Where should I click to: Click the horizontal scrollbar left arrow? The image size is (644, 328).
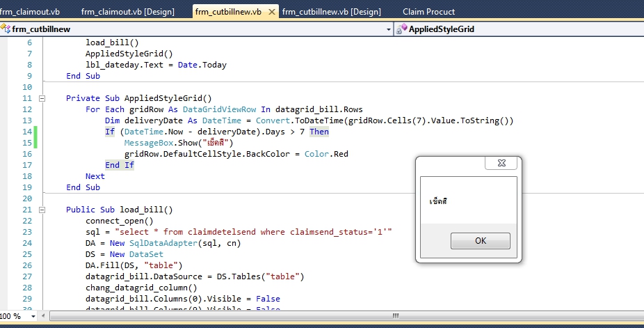point(45,316)
